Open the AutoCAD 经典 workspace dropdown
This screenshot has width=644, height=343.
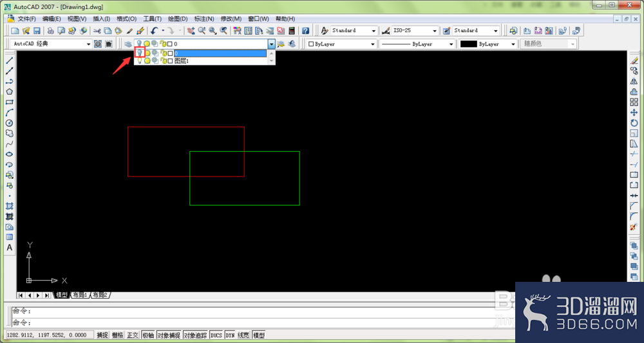point(89,44)
